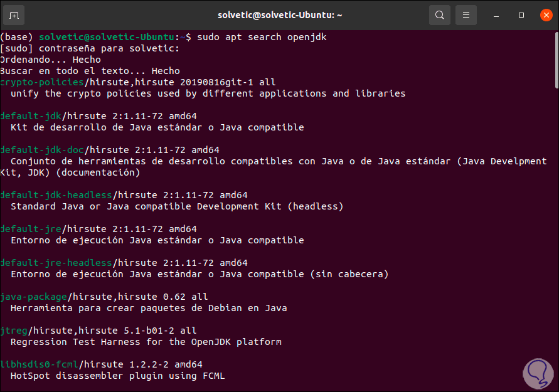
Task: Click the typed command sudo apt search openjdk
Action: coord(262,37)
